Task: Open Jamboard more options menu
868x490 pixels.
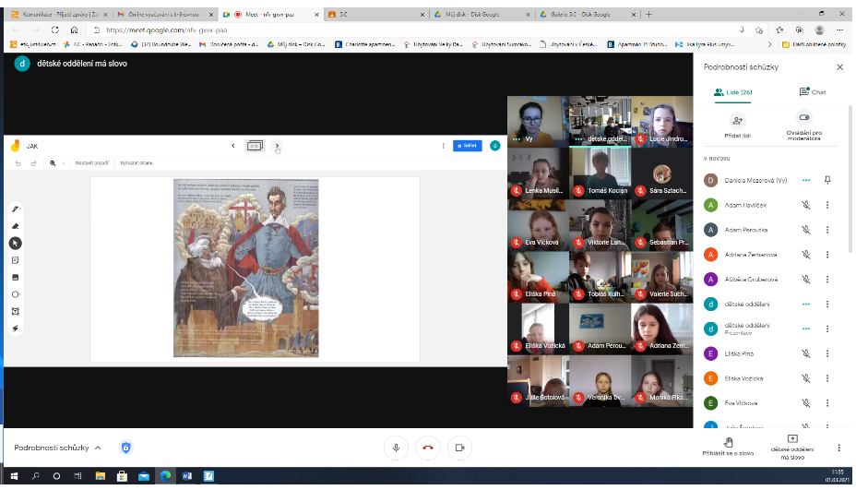Action: (443, 146)
